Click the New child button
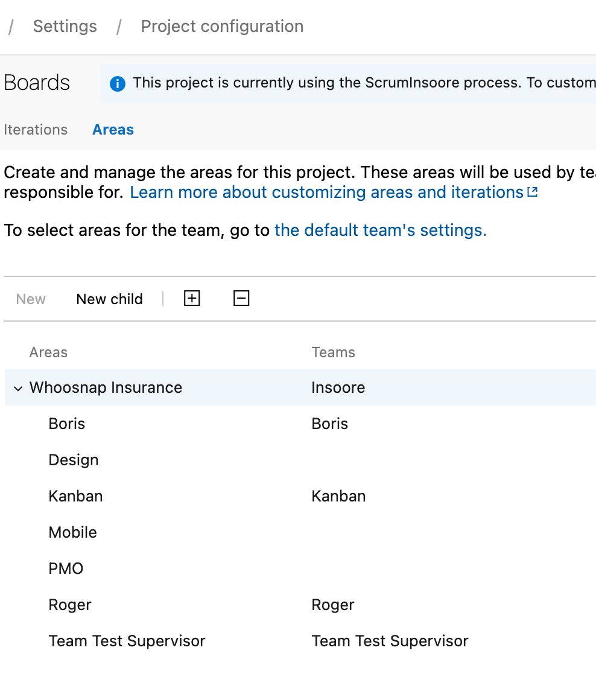The image size is (596, 700). (x=109, y=299)
